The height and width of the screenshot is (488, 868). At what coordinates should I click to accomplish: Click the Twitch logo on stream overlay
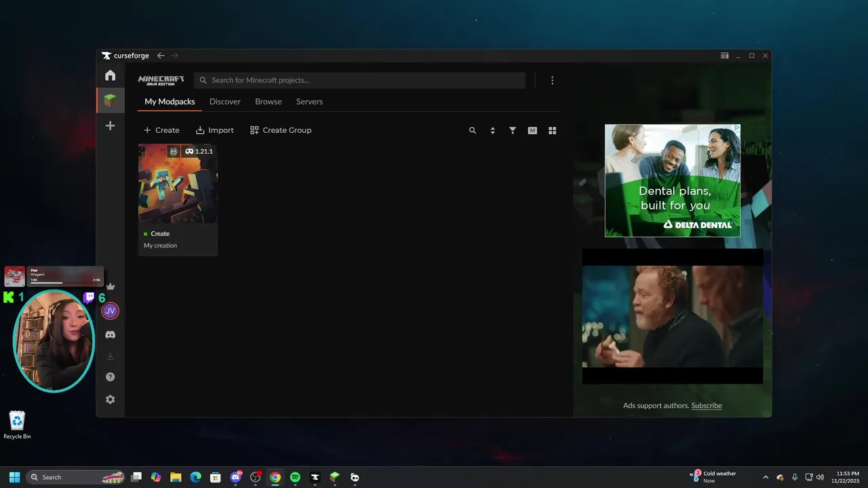[89, 298]
